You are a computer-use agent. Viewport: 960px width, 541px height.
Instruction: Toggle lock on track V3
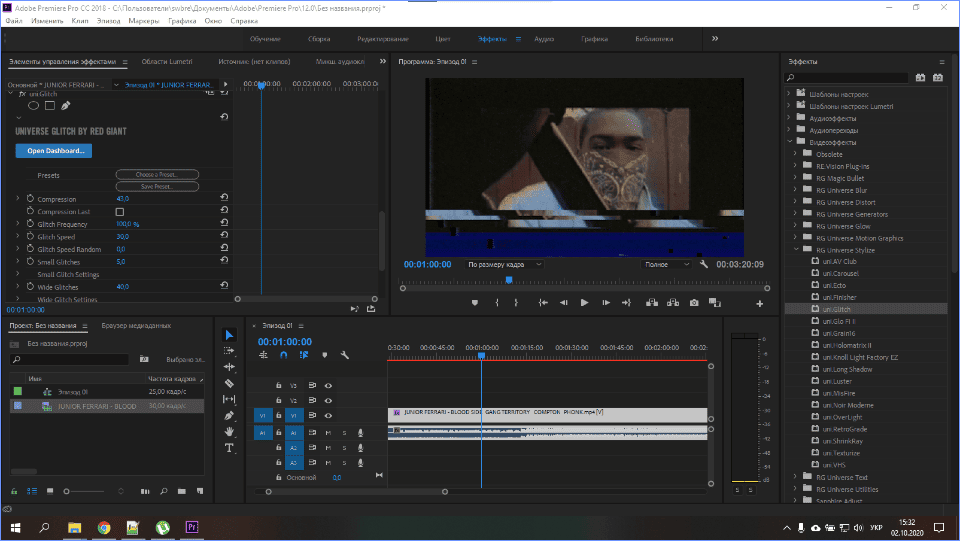(279, 386)
